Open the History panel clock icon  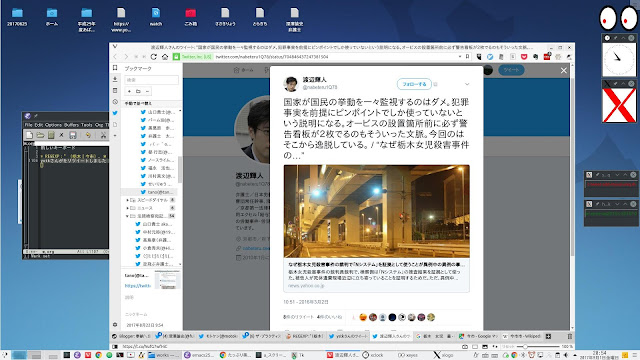[x=115, y=102]
